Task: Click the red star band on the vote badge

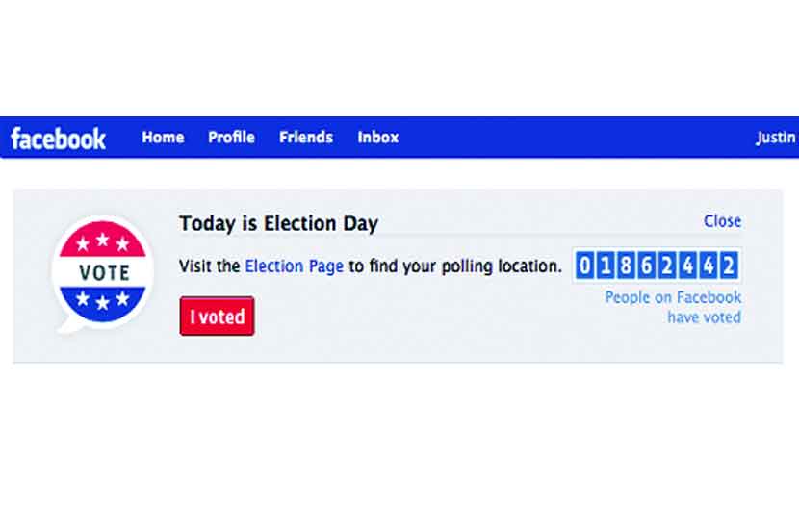Action: coord(102,242)
